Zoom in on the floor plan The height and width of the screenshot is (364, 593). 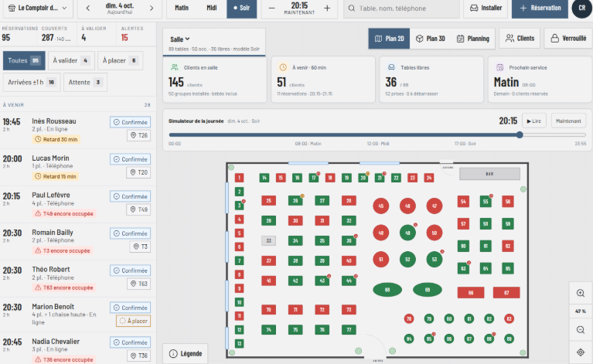coord(581,293)
